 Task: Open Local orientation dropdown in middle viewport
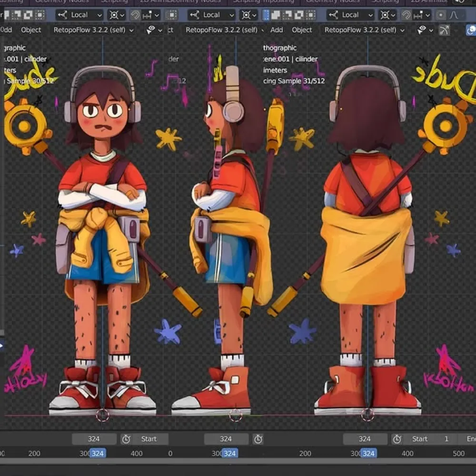[212, 15]
